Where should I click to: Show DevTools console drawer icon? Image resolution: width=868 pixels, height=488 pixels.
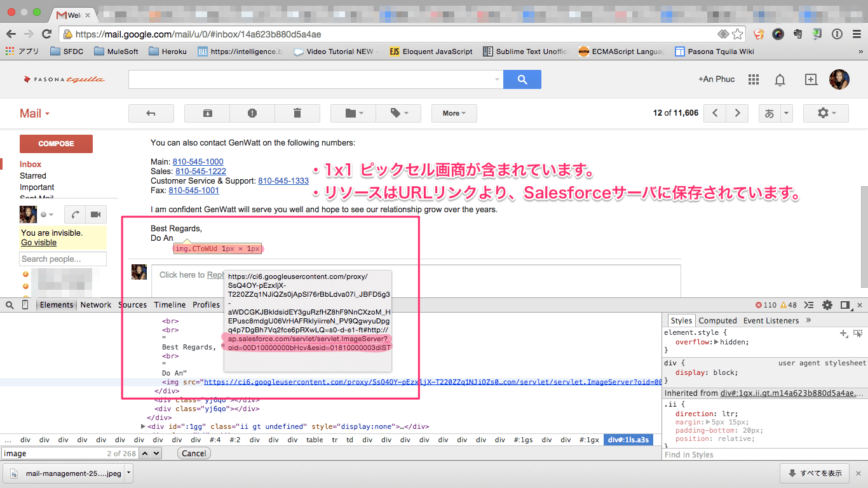pyautogui.click(x=810, y=305)
